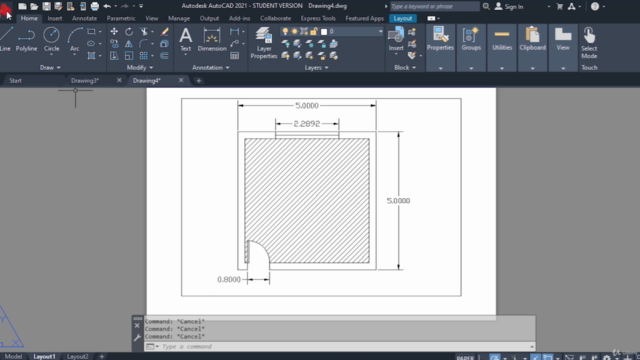Screen dimensions: 640x360
Task: Activate the Fillet tool
Action: point(144,44)
